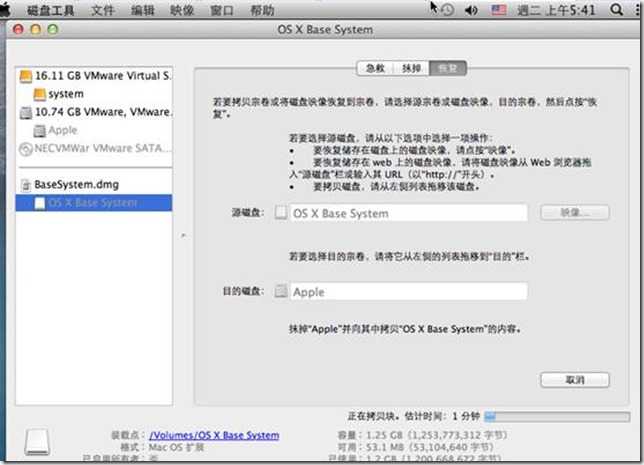Click the 容量 1.25 GB text
The width and height of the screenshot is (644, 465).
pyautogui.click(x=423, y=435)
